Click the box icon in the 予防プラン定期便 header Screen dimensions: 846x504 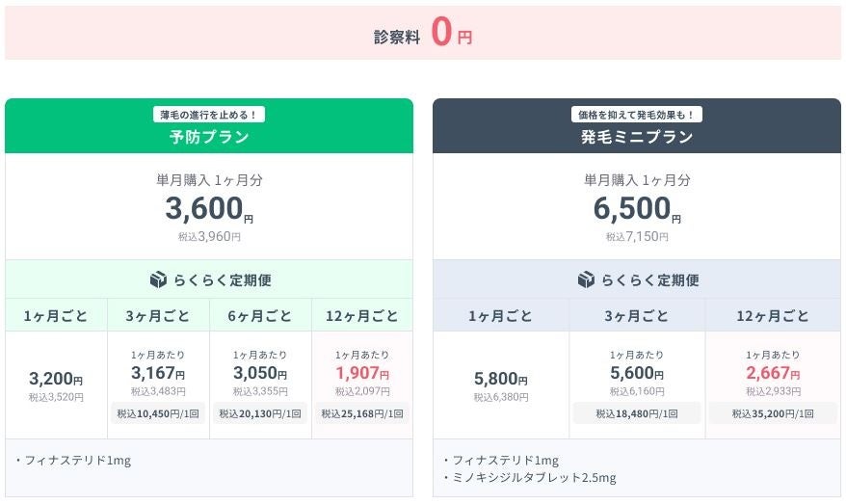pos(159,279)
